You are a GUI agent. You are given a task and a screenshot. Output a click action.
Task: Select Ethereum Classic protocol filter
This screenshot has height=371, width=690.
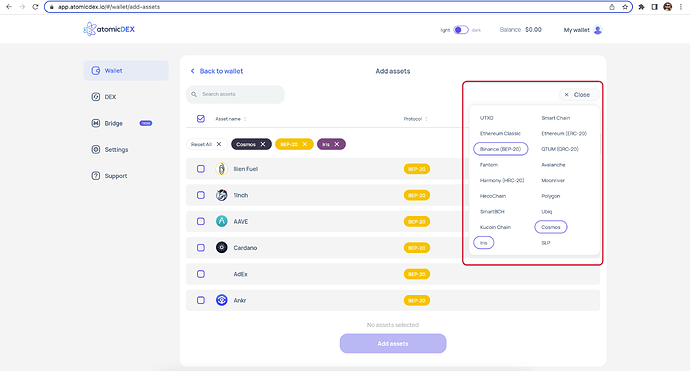[x=500, y=133]
